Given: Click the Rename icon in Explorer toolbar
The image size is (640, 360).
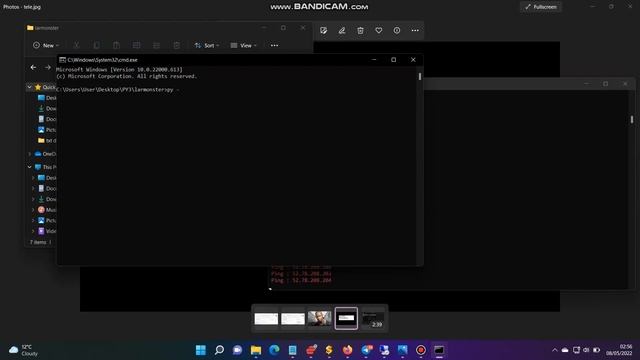Looking at the screenshot, I should pos(137,45).
